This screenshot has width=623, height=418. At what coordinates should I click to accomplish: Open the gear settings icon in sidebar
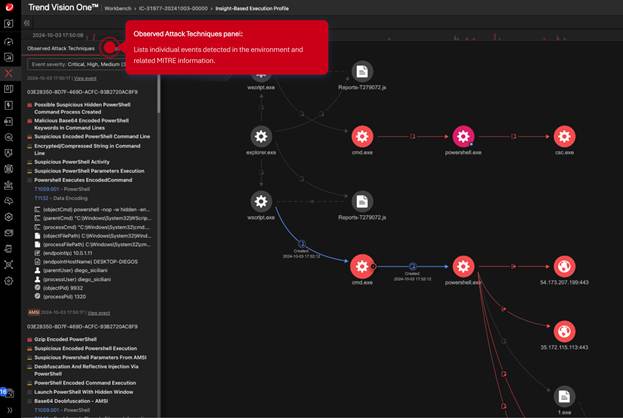8,281
